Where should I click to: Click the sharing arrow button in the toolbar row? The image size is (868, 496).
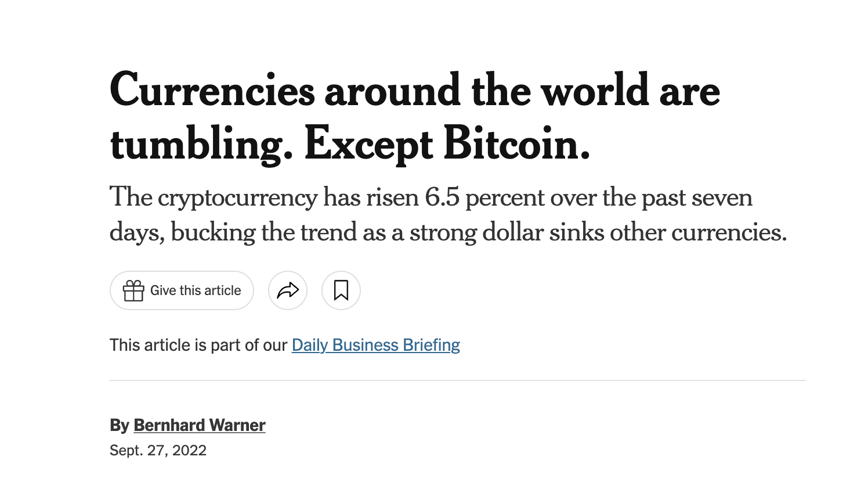click(288, 290)
